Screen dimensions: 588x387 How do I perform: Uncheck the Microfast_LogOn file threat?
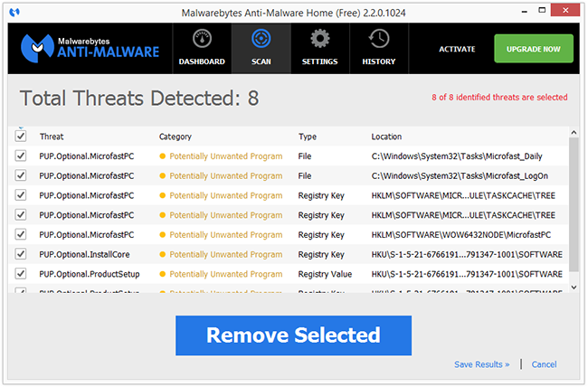pos(21,175)
